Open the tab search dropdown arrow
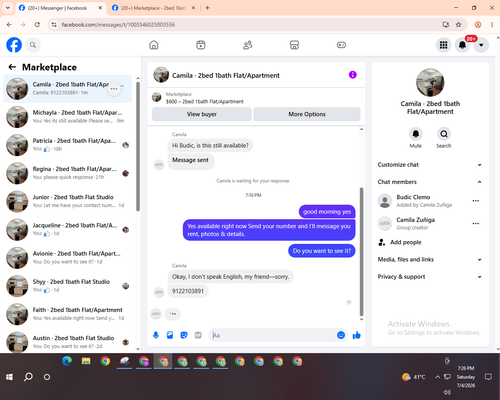The height and width of the screenshot is (400, 500). [8, 8]
